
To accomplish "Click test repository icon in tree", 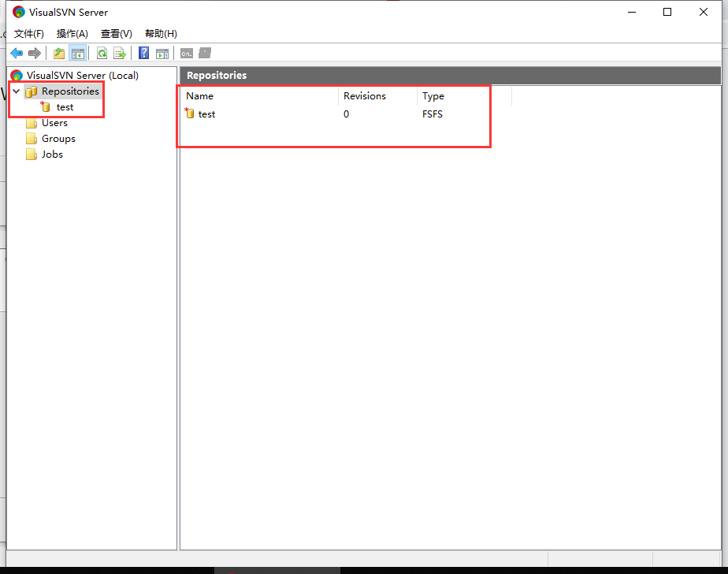I will pos(46,107).
